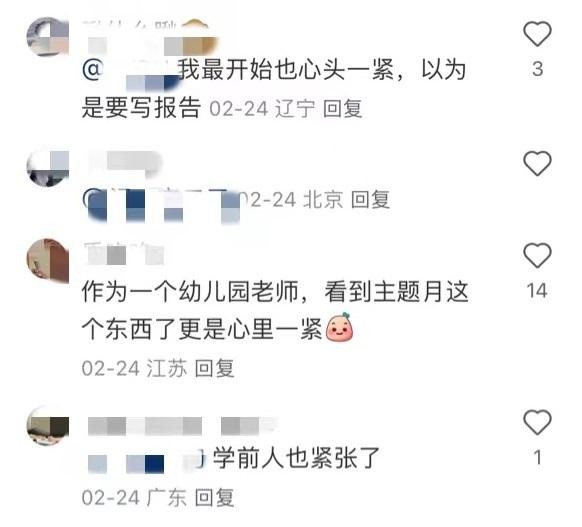Tap 回复 under the 江苏 comment
The width and height of the screenshot is (582, 527).
point(214,368)
